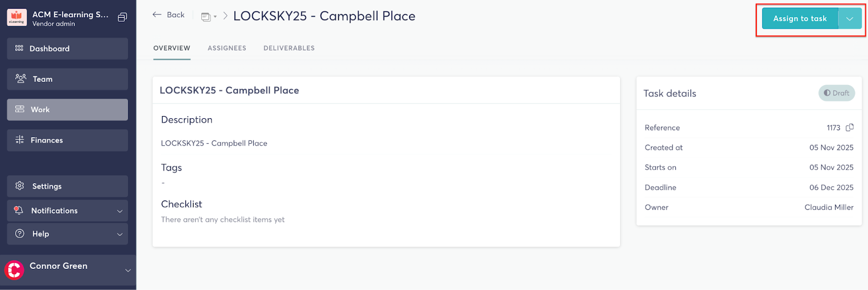
Task: Click the Help question mark icon
Action: (20, 234)
